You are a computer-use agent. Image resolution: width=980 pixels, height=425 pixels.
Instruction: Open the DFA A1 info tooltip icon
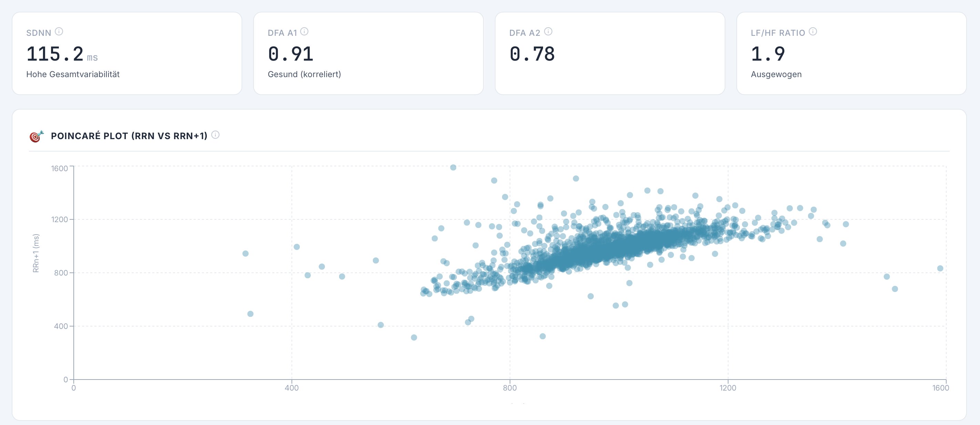coord(304,32)
